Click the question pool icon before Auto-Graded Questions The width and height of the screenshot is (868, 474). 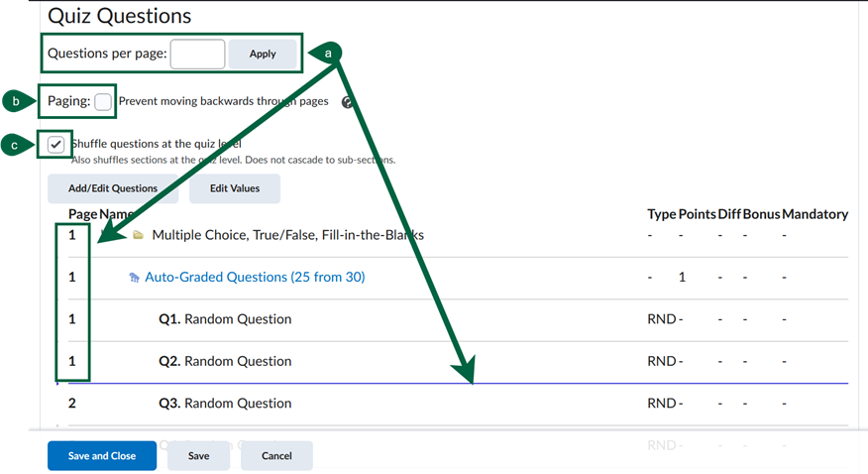(134, 279)
